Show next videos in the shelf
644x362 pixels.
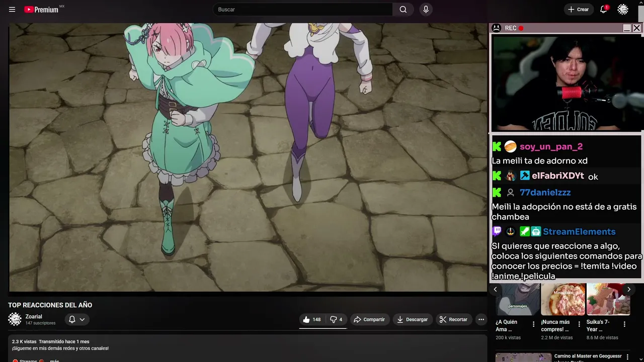point(628,289)
